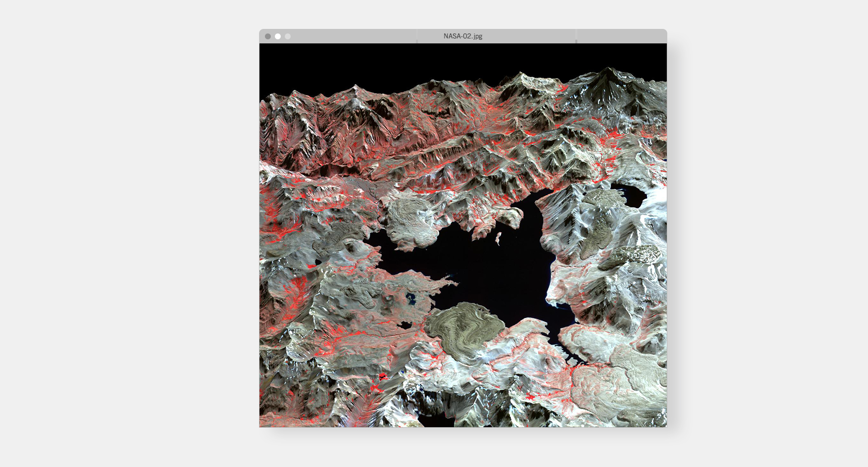Click the NASA-02.jpg title text

tap(463, 36)
